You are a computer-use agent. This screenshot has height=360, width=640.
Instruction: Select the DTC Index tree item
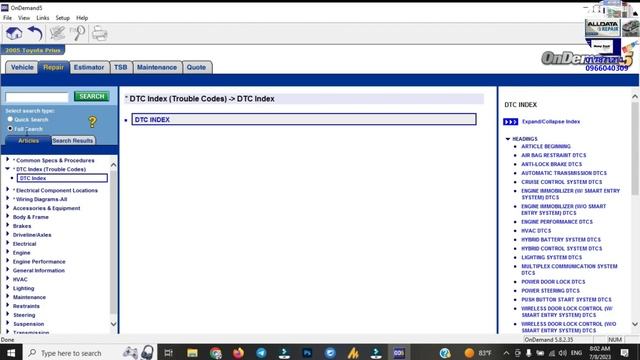(62, 178)
